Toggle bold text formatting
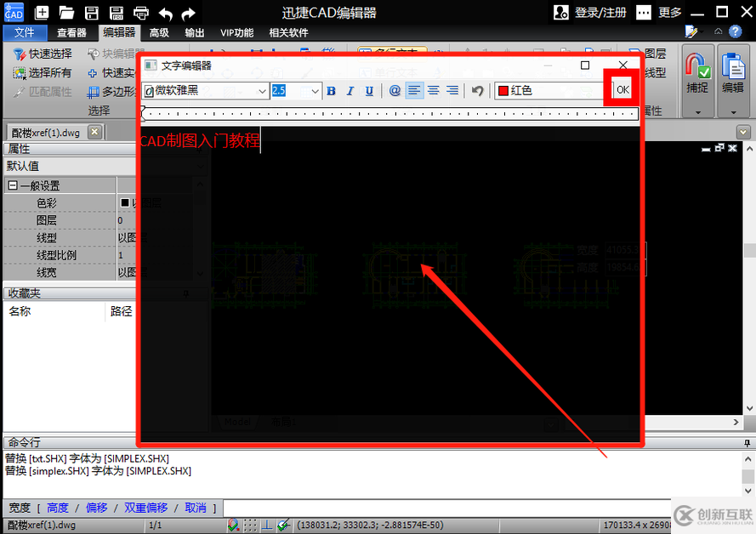 coord(332,91)
